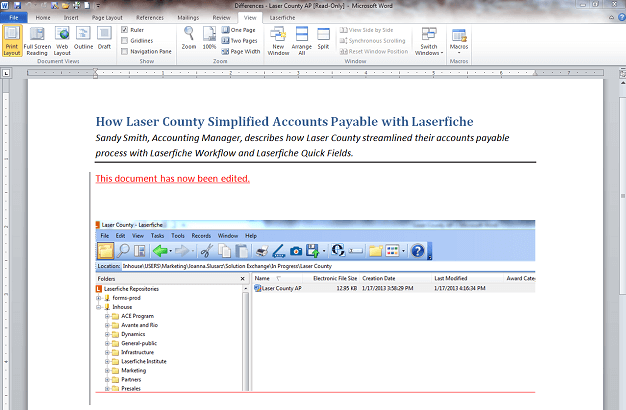Click the first line indent marker on ruler
This screenshot has width=626, height=410.
click(x=95, y=71)
